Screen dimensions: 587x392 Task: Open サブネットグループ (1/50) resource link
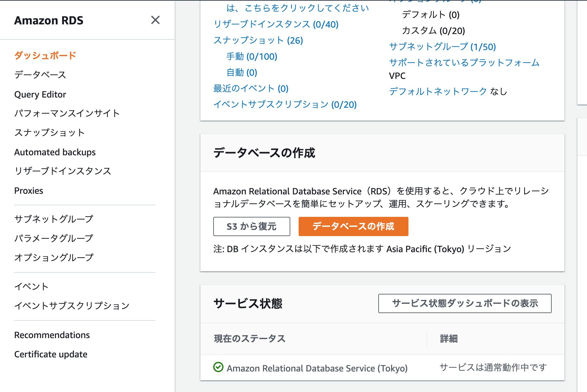tap(442, 47)
